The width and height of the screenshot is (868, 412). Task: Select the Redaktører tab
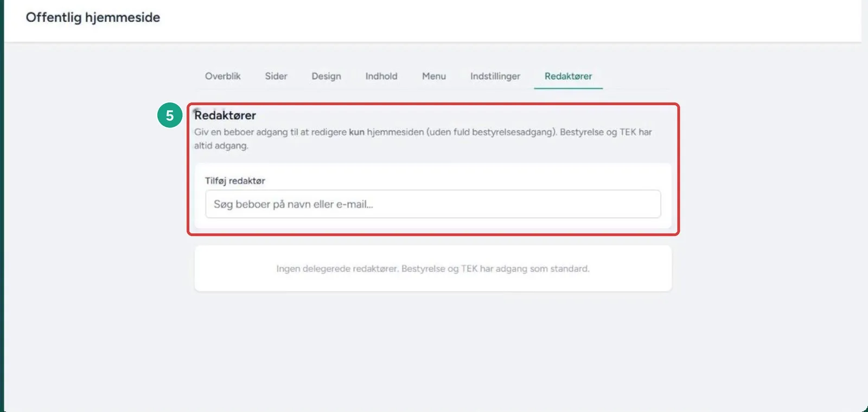568,76
